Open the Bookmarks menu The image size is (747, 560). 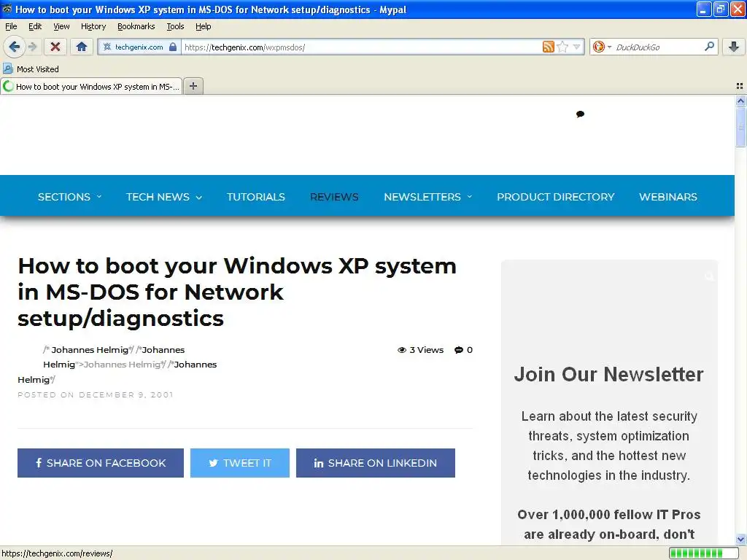(x=136, y=26)
